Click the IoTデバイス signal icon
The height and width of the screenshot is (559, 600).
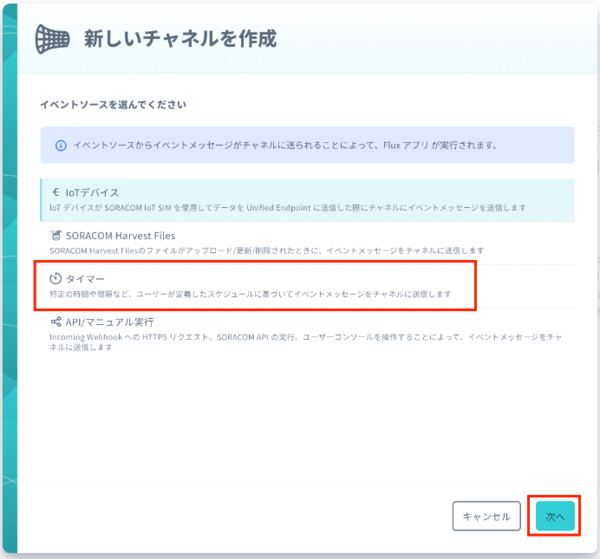(56, 192)
